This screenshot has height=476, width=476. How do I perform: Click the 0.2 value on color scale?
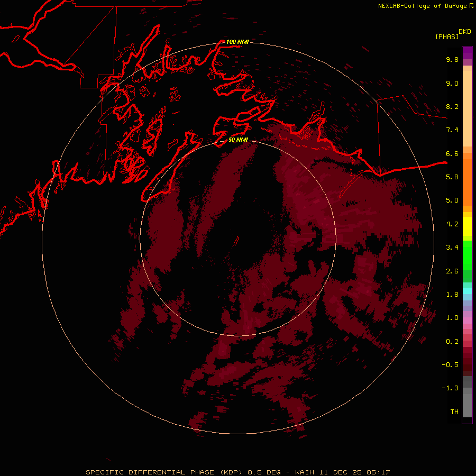pyautogui.click(x=452, y=342)
